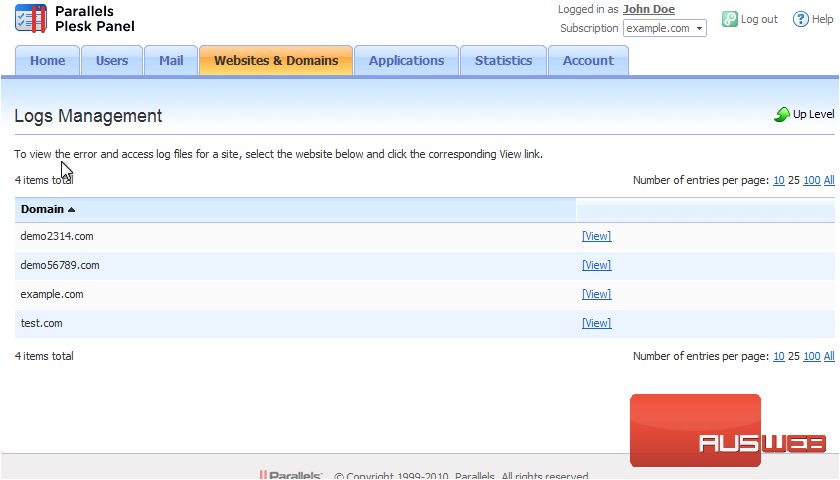
Task: Open the Account tab
Action: (x=588, y=61)
